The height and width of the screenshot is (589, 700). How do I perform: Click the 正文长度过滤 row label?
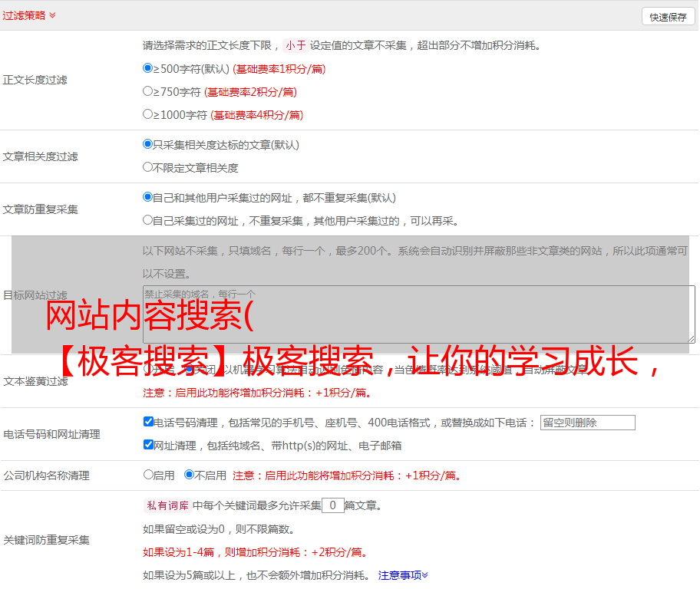pos(35,80)
